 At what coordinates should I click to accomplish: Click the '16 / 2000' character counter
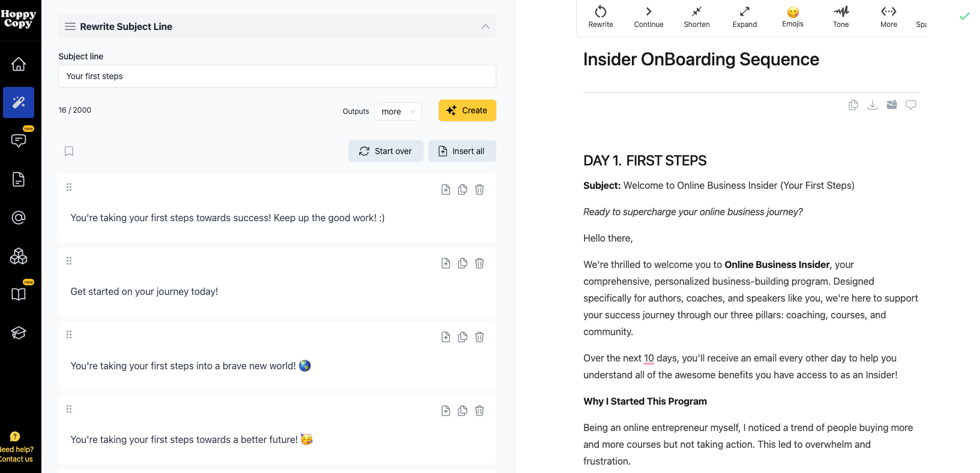tap(75, 110)
